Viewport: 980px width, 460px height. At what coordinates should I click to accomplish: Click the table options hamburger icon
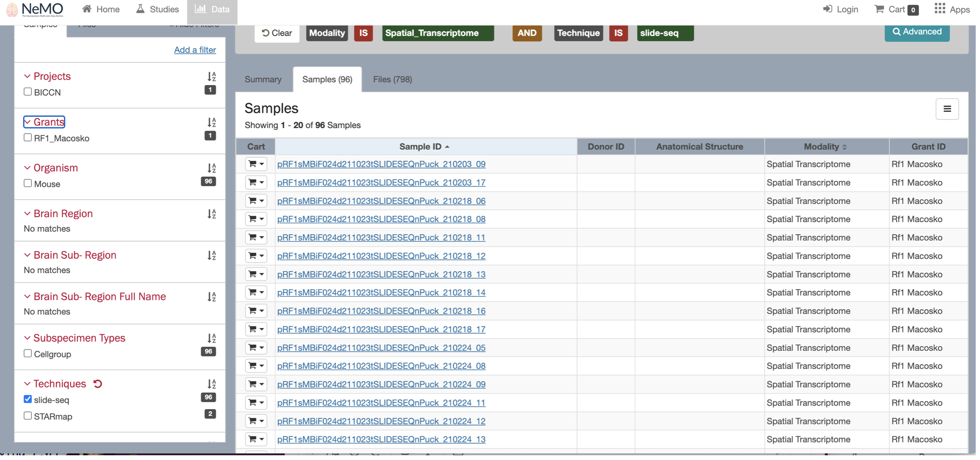pos(947,109)
